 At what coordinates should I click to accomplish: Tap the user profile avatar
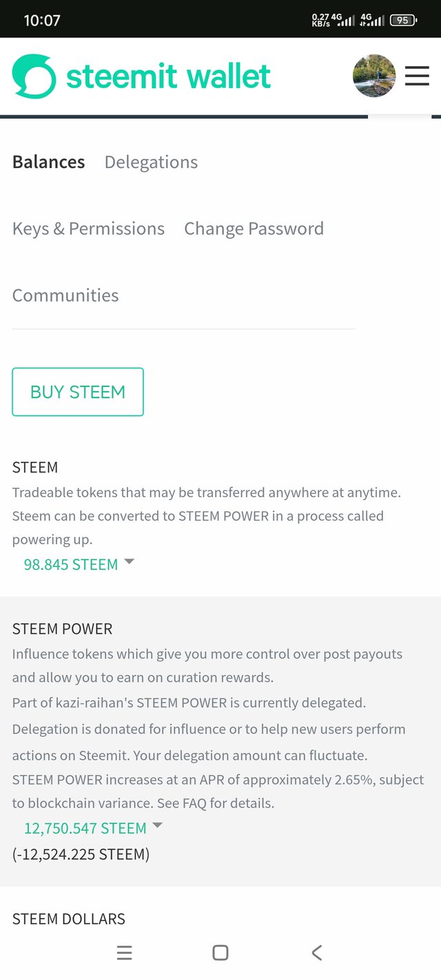[374, 76]
